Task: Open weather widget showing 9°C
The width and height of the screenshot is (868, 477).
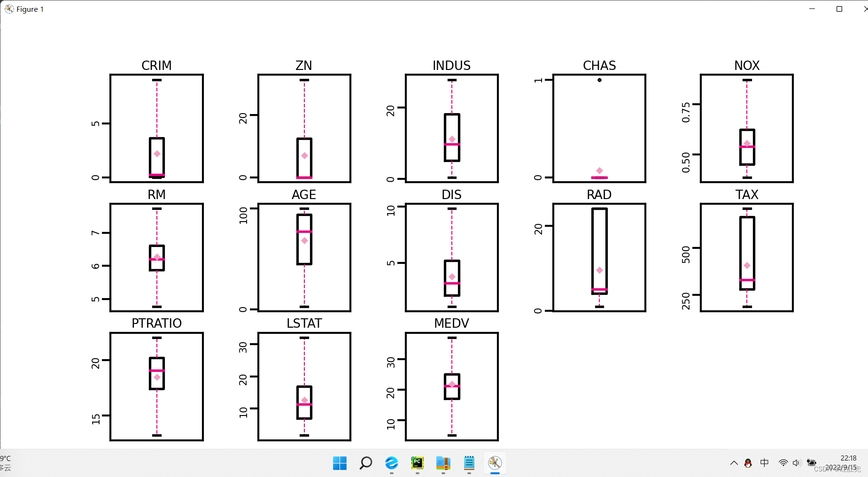Action: 6,463
